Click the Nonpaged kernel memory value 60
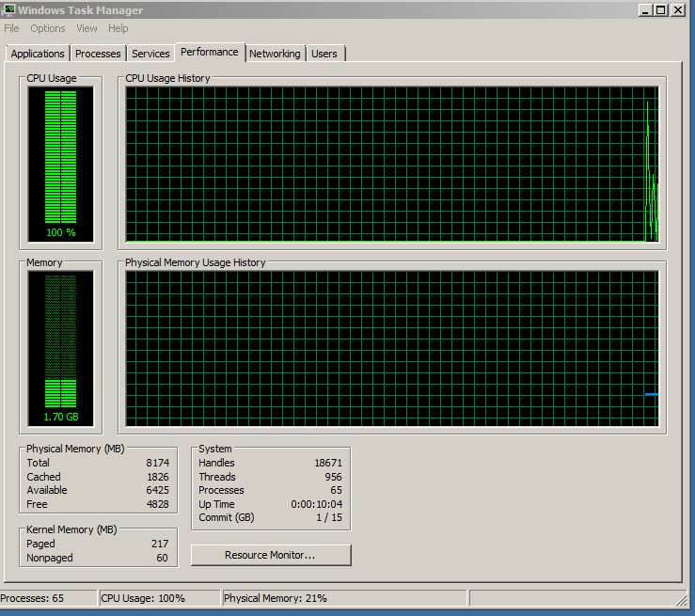The width and height of the screenshot is (695, 616). (x=162, y=558)
